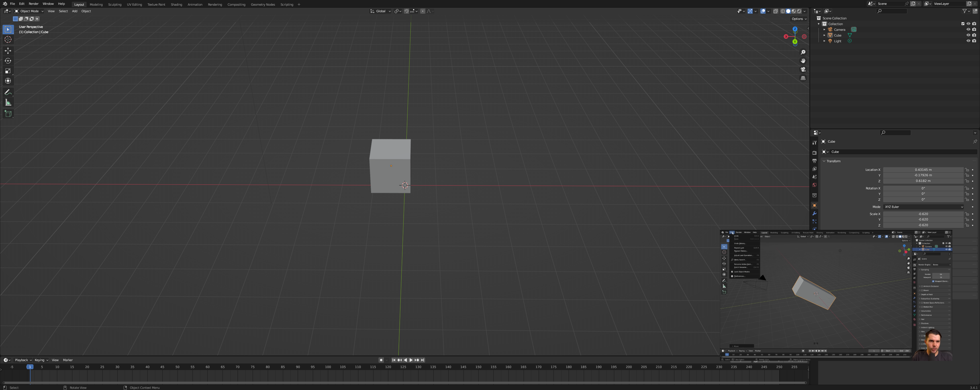Image resolution: width=980 pixels, height=390 pixels.
Task: Select the Cursor tool icon
Action: click(x=8, y=39)
